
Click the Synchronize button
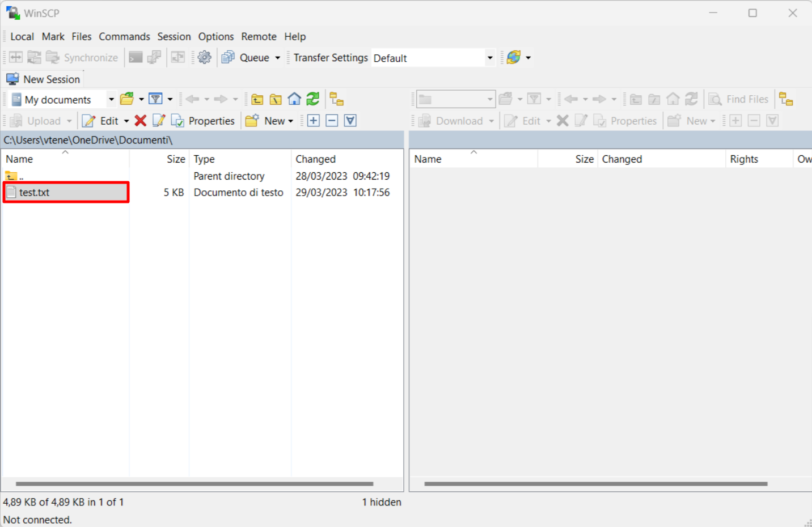pyautogui.click(x=82, y=57)
